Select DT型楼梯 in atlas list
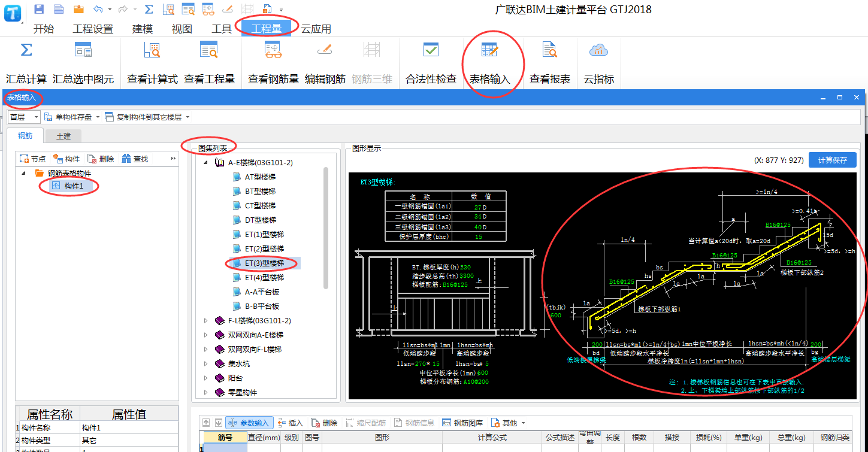The image size is (868, 452). click(260, 220)
